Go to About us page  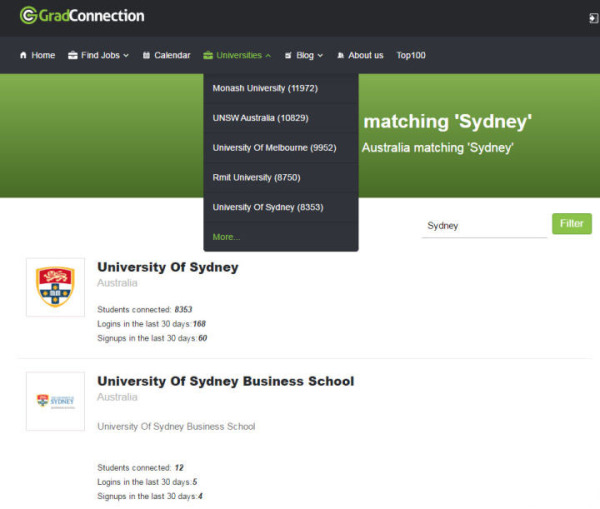point(360,55)
